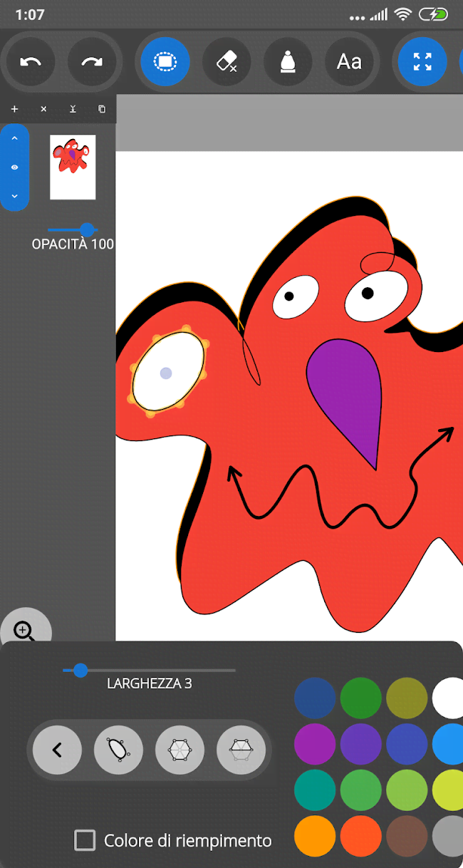Image resolution: width=463 pixels, height=868 pixels.
Task: Tap the battery charging icon in status bar
Action: click(434, 14)
